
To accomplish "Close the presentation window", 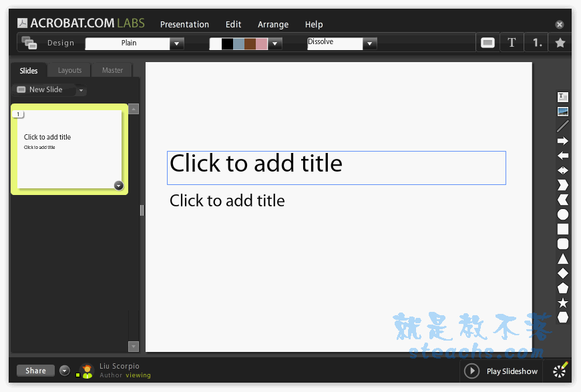I will pos(560,25).
